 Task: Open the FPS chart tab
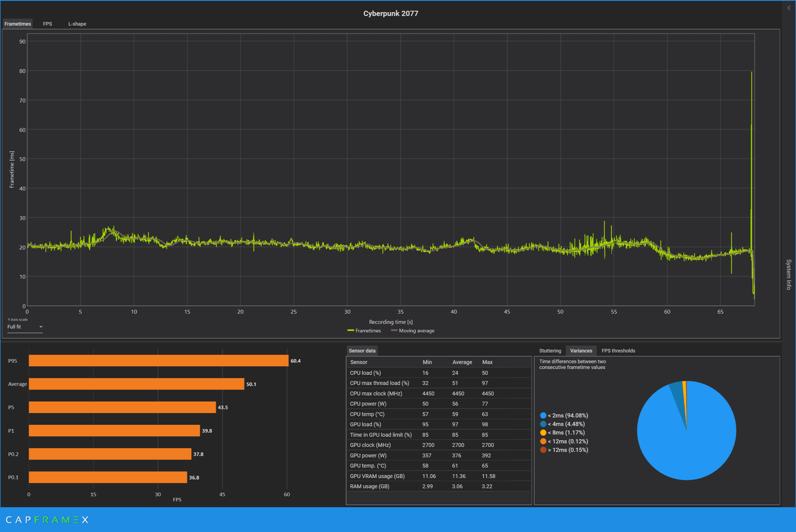pyautogui.click(x=47, y=24)
